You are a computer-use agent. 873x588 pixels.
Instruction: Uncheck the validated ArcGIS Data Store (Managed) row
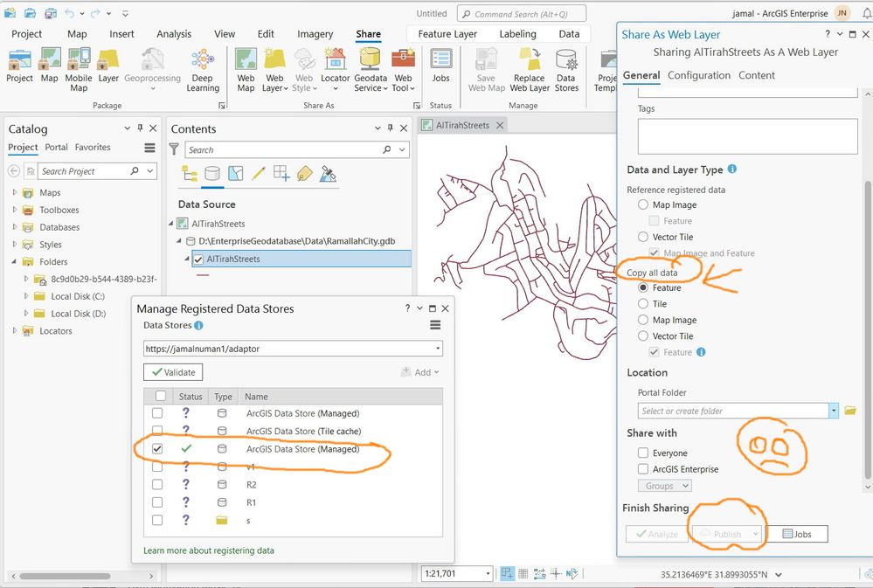[x=157, y=449]
